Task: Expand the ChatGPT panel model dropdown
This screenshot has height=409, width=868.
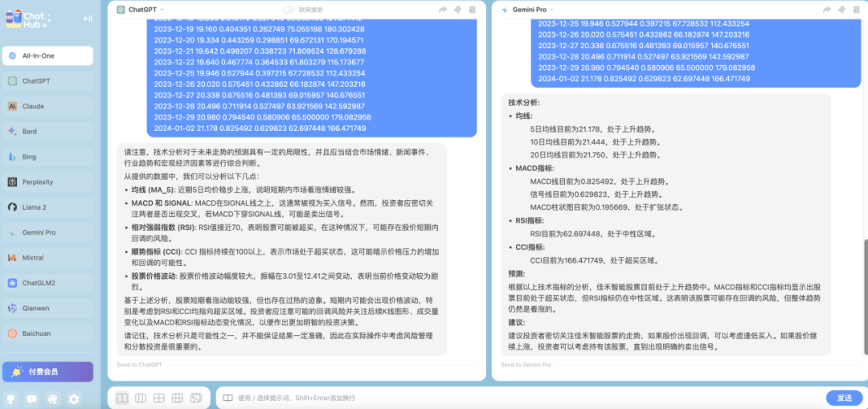Action: click(x=162, y=10)
